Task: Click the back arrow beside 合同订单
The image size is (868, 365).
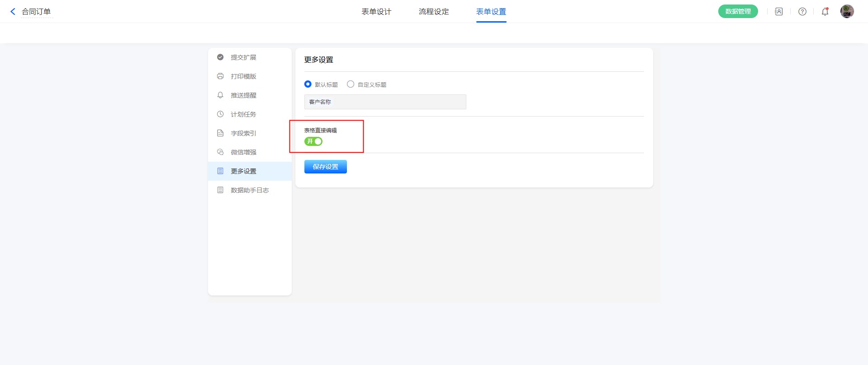Action: 13,12
